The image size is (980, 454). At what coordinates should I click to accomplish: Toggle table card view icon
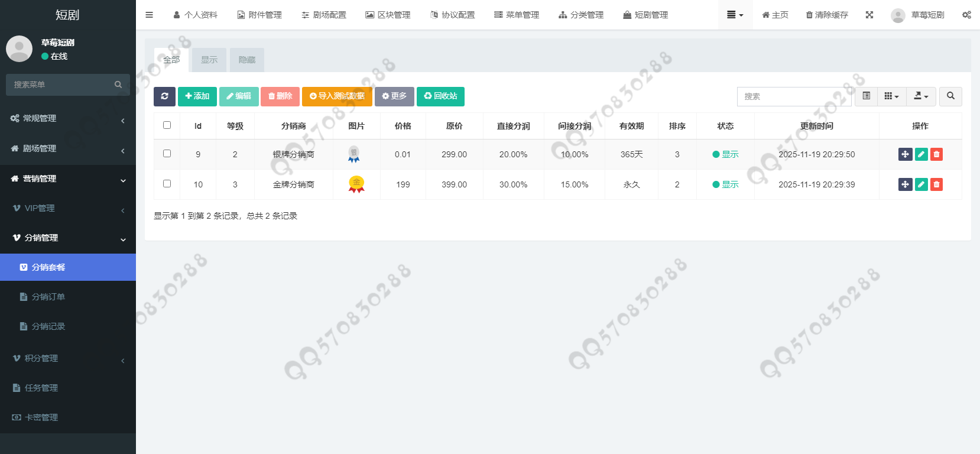point(866,96)
